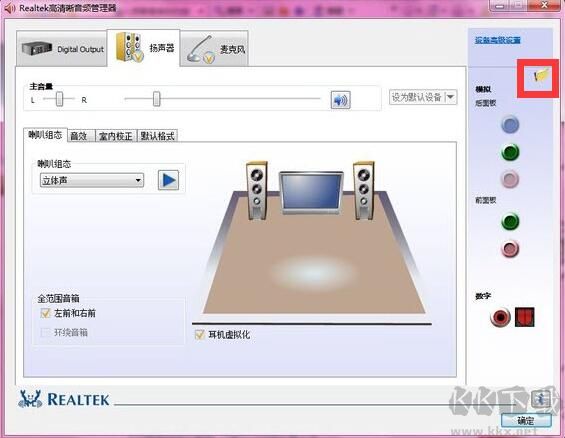Viewport: 565px width, 438px height.
Task: Mute the main volume speaker button
Action: tap(341, 100)
